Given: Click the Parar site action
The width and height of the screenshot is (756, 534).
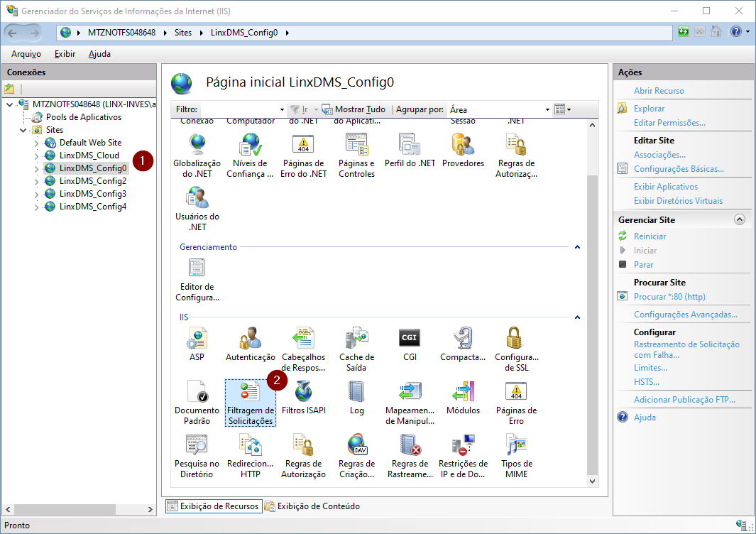Looking at the screenshot, I should click(643, 265).
